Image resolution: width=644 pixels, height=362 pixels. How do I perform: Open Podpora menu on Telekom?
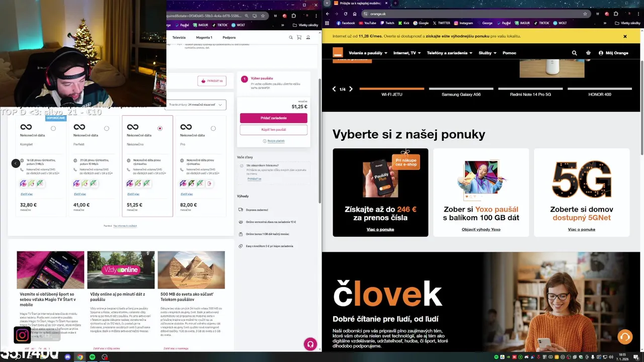(229, 37)
